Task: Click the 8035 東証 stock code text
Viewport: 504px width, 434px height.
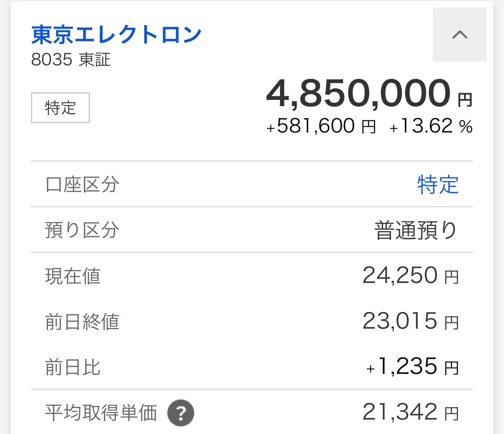Action: [x=71, y=60]
